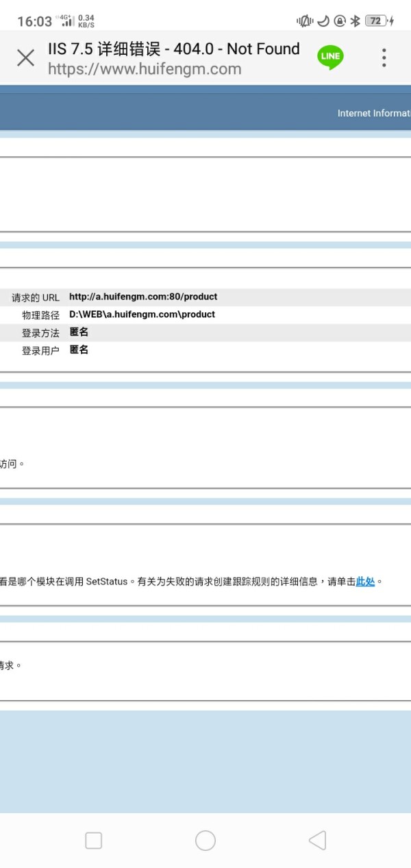
Task: Tap the 登录方法 label
Action: point(40,333)
